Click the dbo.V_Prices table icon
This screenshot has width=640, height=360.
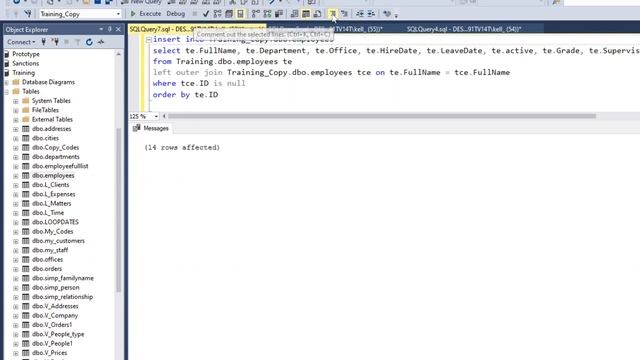[x=26, y=353]
